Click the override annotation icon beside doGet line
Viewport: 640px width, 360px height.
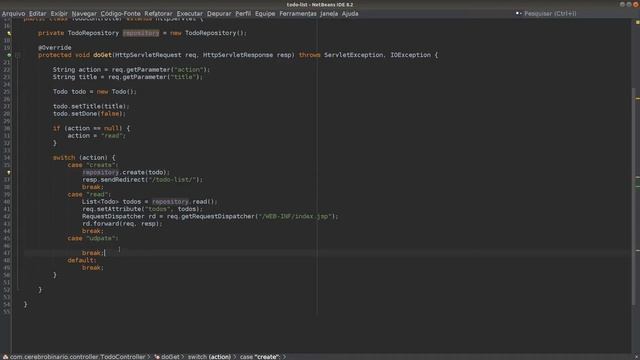click(9, 55)
